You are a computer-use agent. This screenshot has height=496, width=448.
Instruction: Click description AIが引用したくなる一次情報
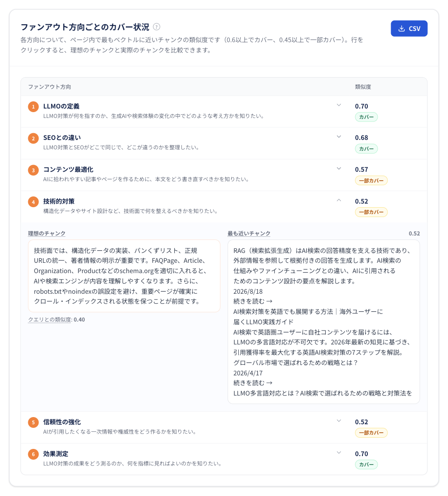(120, 431)
